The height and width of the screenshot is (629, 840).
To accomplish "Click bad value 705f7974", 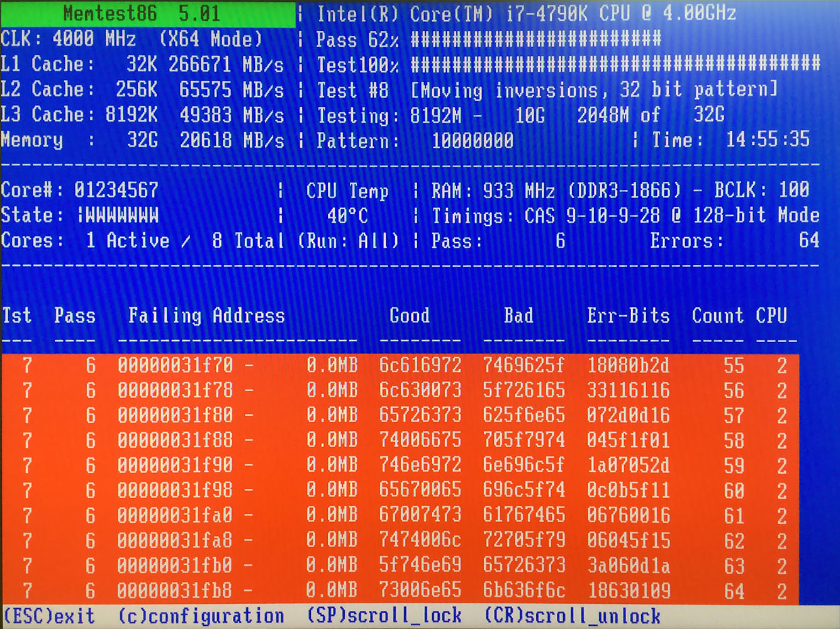I will pyautogui.click(x=524, y=440).
